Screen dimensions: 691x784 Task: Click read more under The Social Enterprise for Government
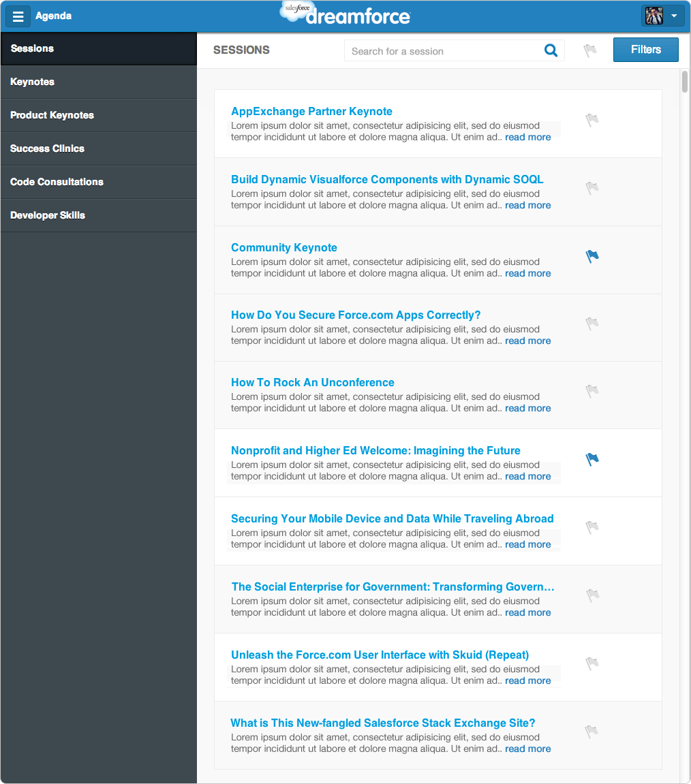tap(527, 612)
